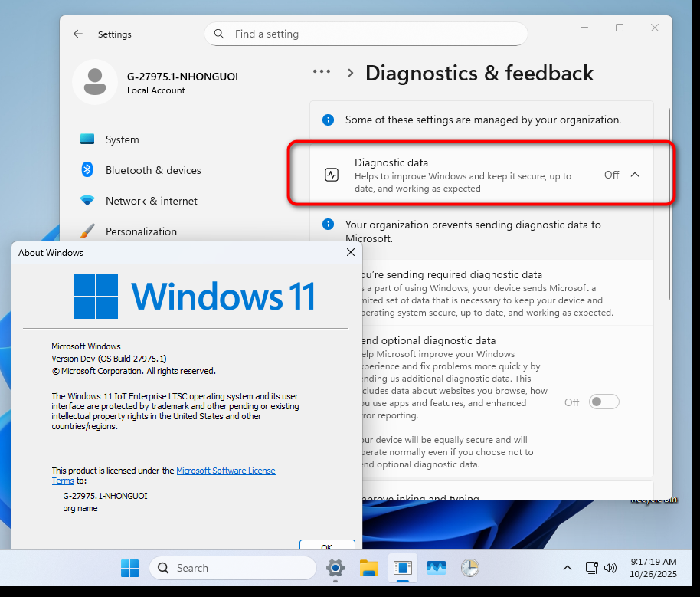Click info icon next to organization prevents notice

pyautogui.click(x=328, y=225)
